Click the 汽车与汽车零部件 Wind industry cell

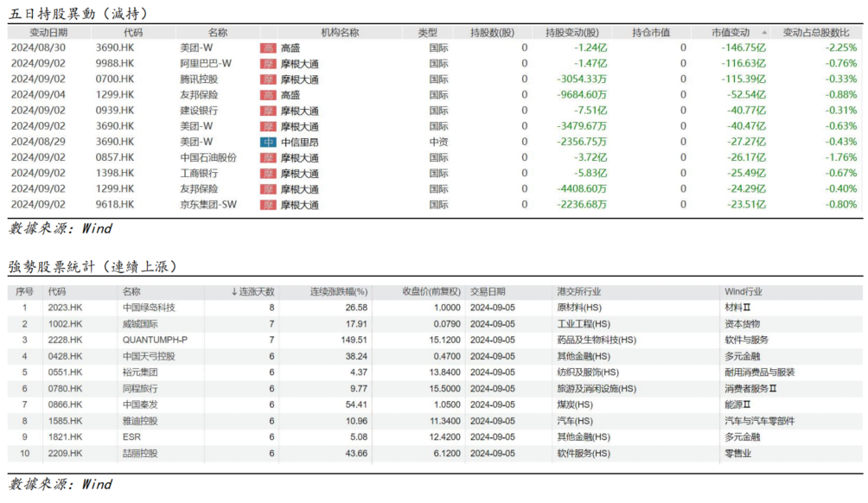(x=759, y=421)
